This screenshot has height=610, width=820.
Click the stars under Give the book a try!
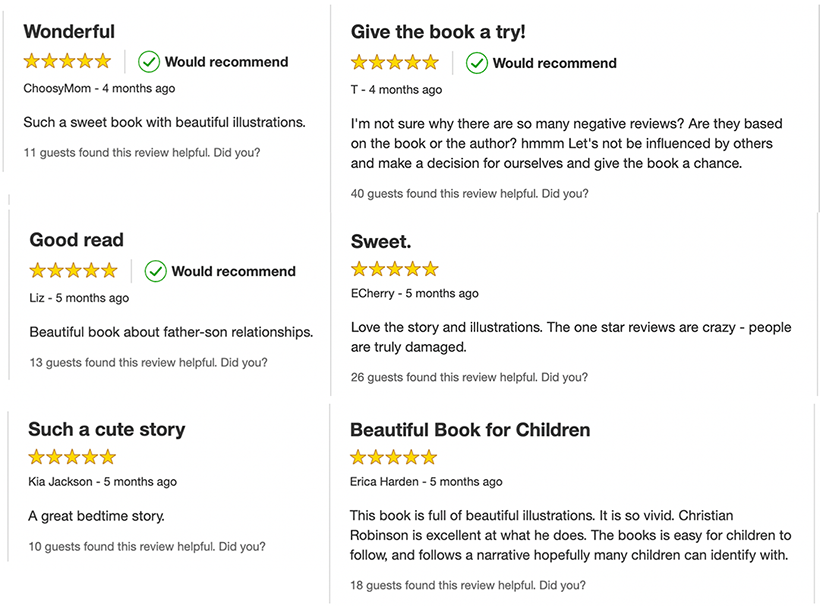(395, 62)
